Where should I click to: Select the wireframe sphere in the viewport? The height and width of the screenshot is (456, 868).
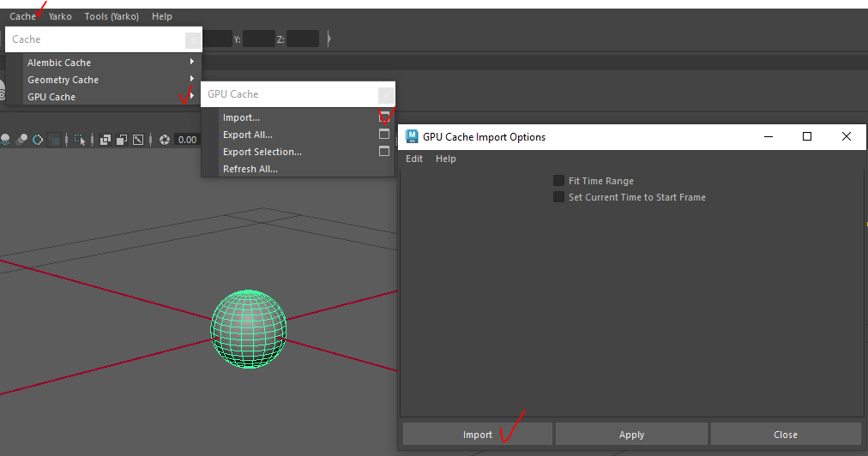249,328
